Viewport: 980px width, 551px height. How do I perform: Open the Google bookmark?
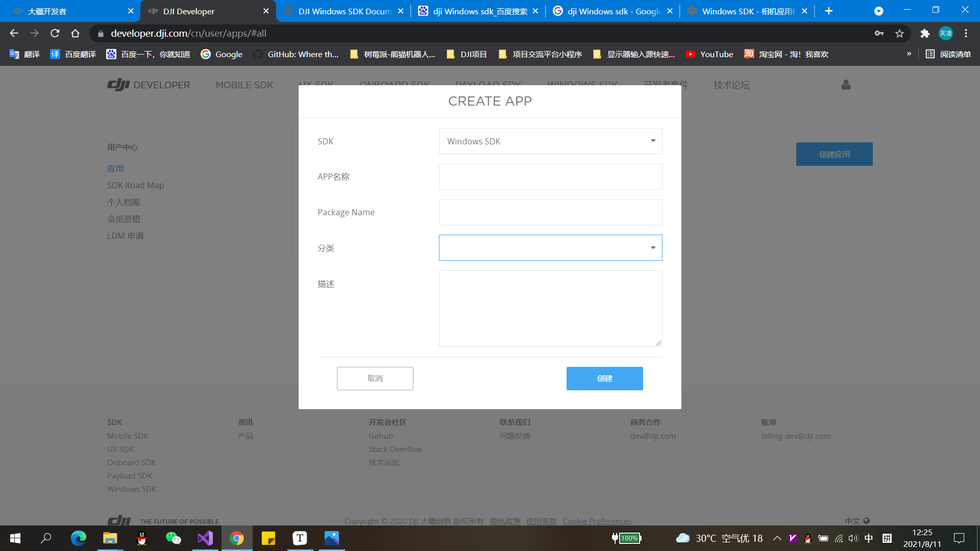point(222,54)
